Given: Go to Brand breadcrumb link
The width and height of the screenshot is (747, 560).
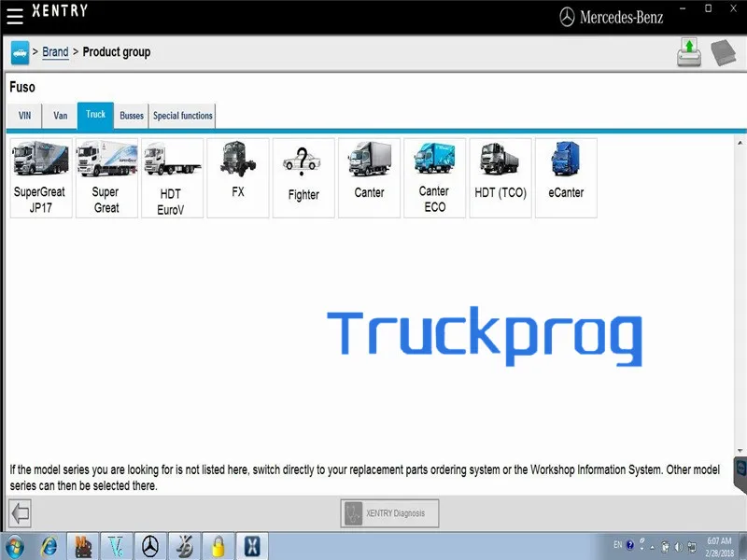Looking at the screenshot, I should [x=55, y=52].
